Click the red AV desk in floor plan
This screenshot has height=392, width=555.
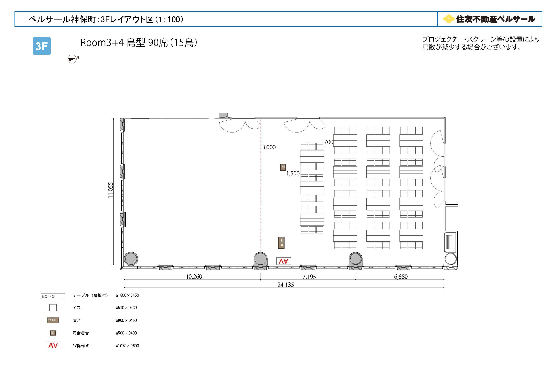284,261
